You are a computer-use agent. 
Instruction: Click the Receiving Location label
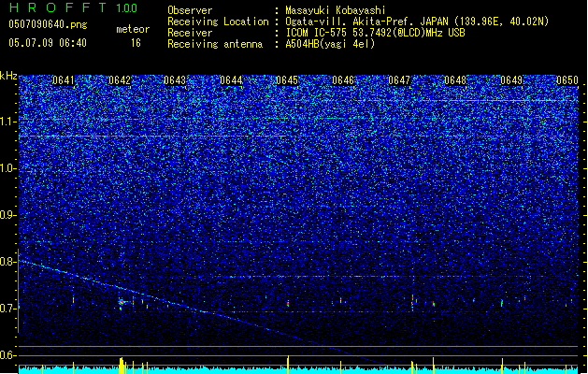pyautogui.click(x=218, y=22)
